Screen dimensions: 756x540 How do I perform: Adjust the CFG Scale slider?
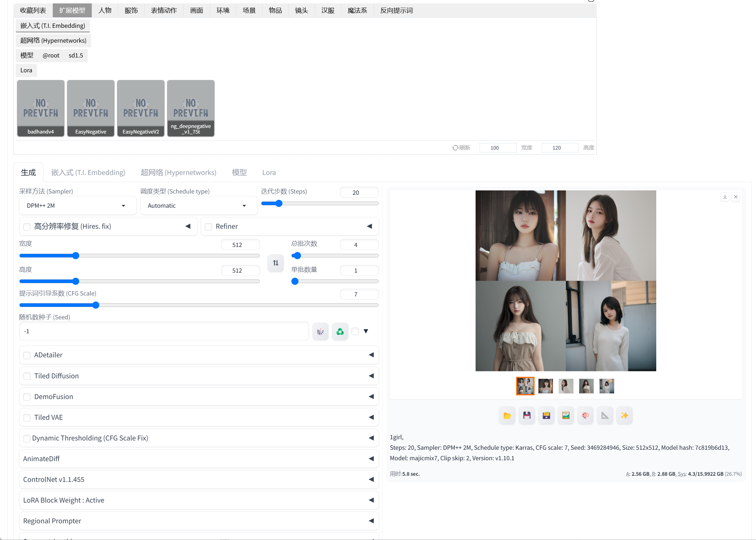point(199,305)
